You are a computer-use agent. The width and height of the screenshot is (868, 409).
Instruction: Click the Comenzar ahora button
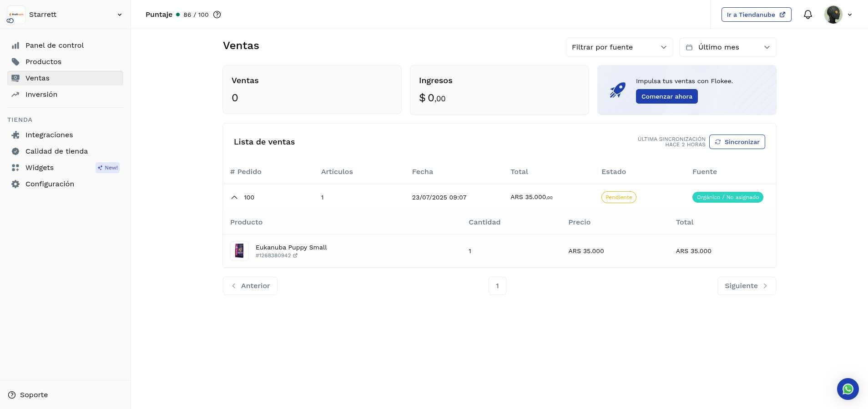pos(666,96)
